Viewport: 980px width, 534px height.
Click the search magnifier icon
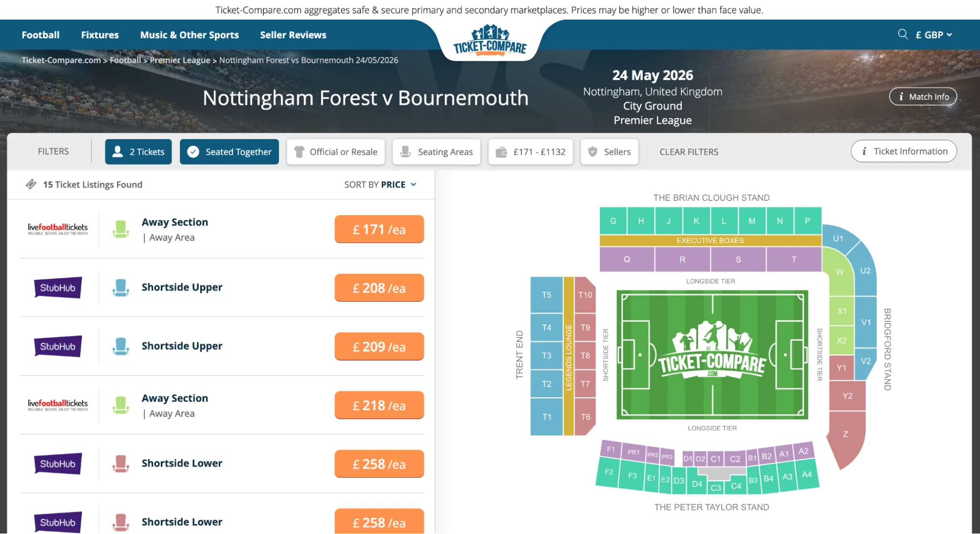tap(903, 34)
